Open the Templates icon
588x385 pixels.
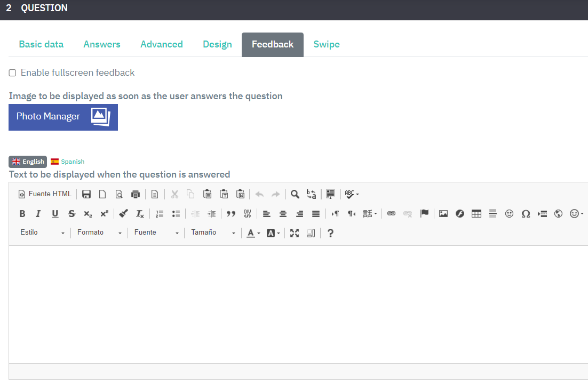click(x=155, y=194)
